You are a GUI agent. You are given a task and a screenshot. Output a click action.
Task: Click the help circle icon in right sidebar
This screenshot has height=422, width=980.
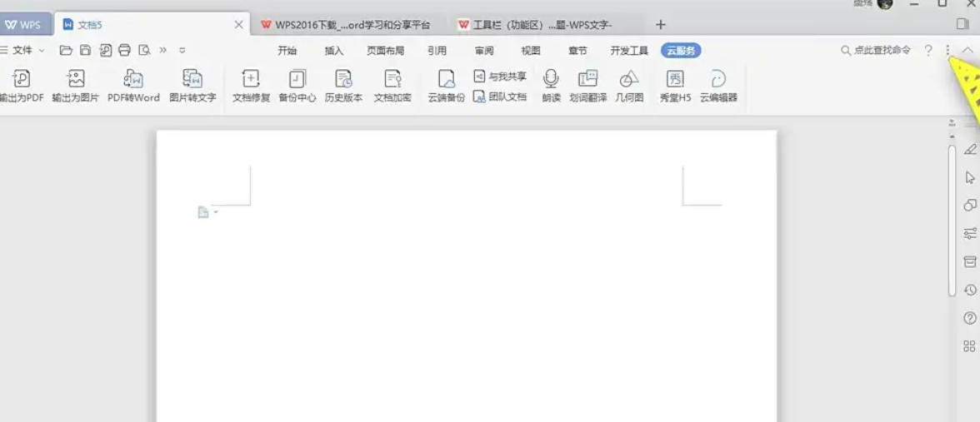pyautogui.click(x=970, y=318)
